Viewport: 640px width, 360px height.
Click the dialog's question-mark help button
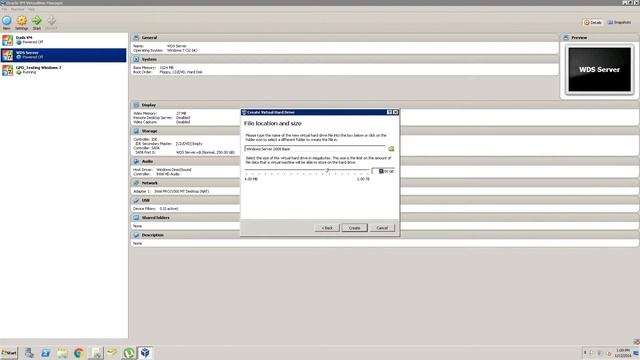click(x=389, y=112)
